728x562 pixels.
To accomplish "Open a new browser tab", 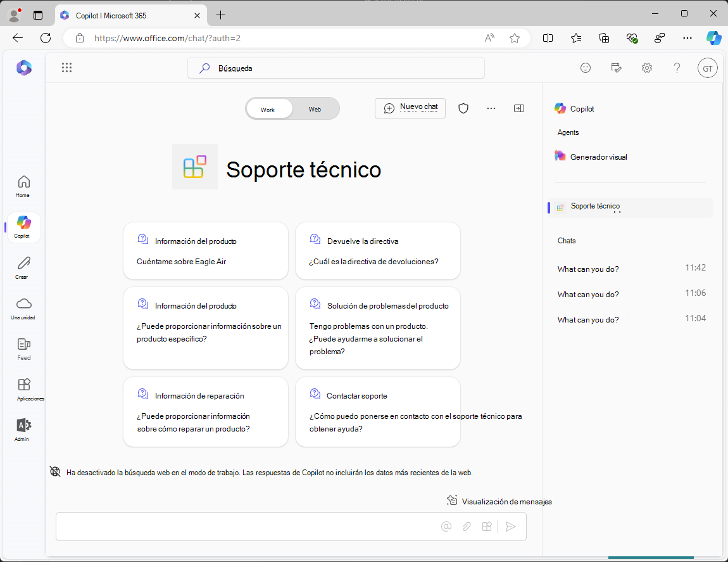I will click(x=220, y=15).
